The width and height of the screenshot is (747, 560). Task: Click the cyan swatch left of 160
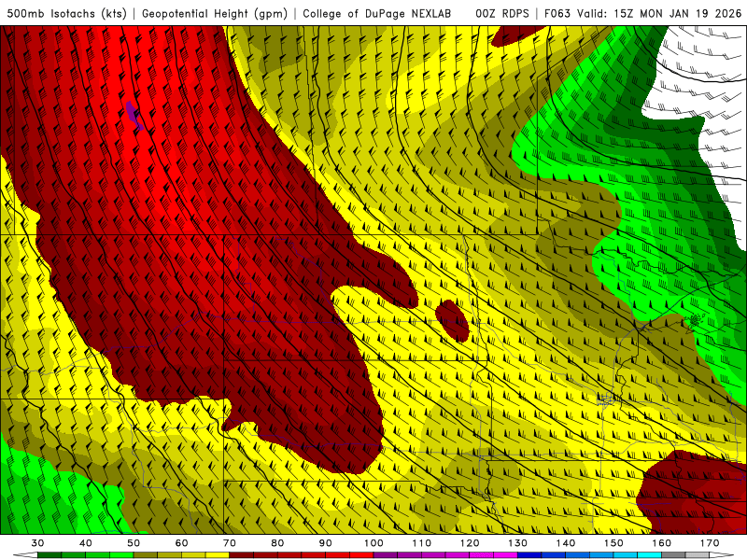pos(649,554)
